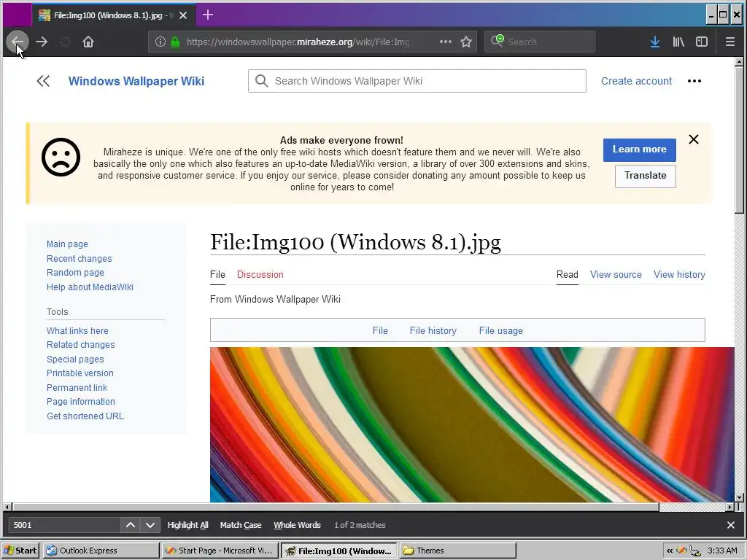Open the Themes folder taskbar item

coord(458,551)
